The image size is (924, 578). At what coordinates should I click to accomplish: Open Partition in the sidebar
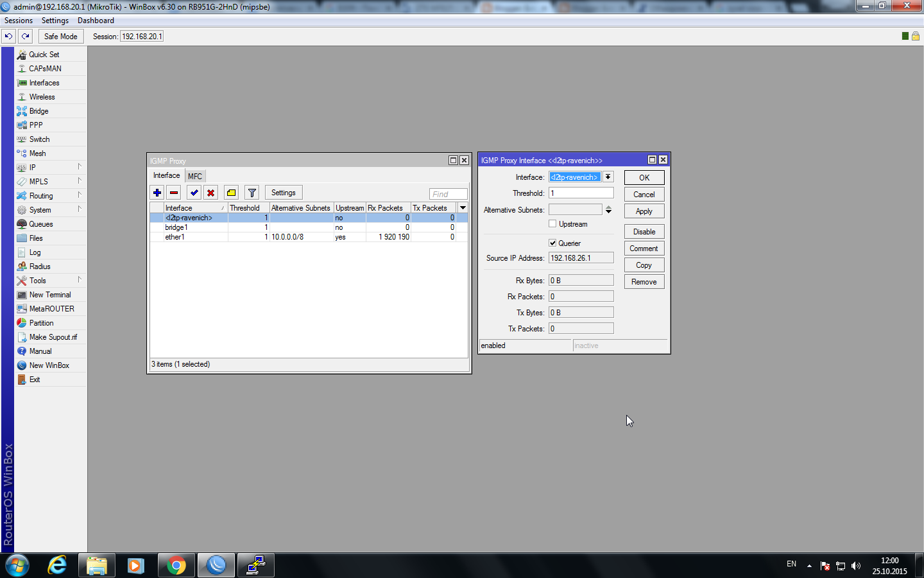[51, 323]
